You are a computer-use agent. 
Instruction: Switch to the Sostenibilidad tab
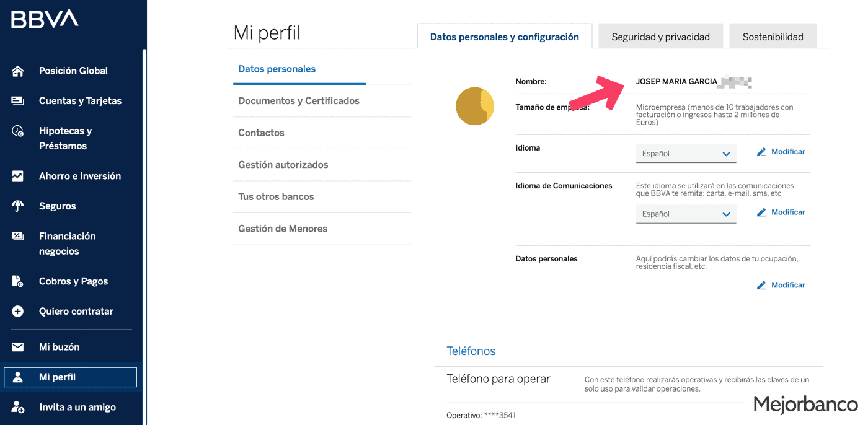[773, 37]
